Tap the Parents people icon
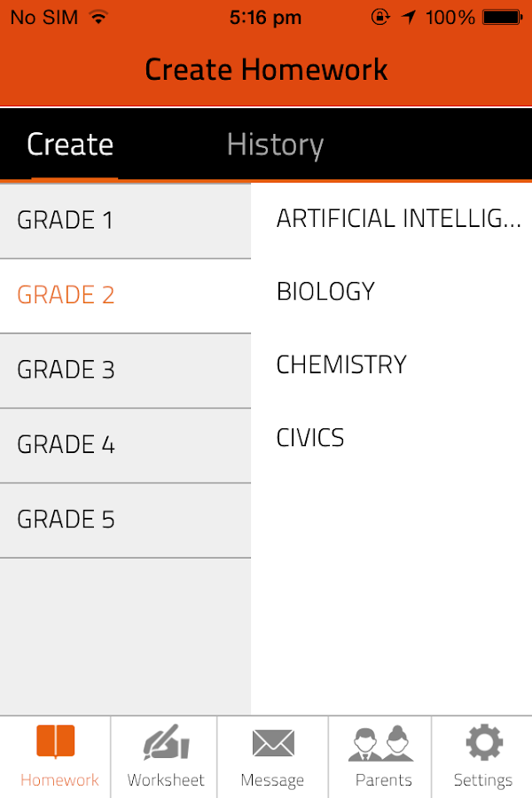The height and width of the screenshot is (798, 532). (x=382, y=743)
